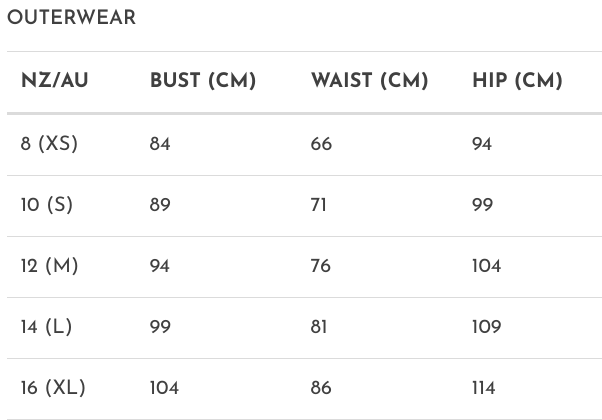Click the BUST (CM) column header
Screen dimensions: 602x420
click(203, 81)
